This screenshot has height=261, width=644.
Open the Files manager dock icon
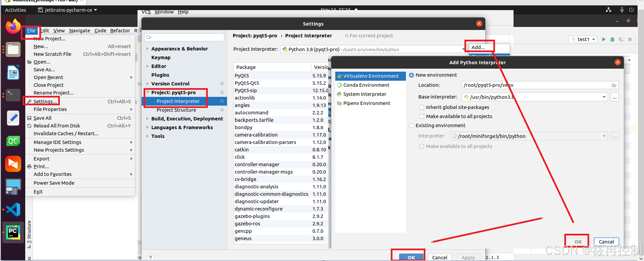point(13,50)
